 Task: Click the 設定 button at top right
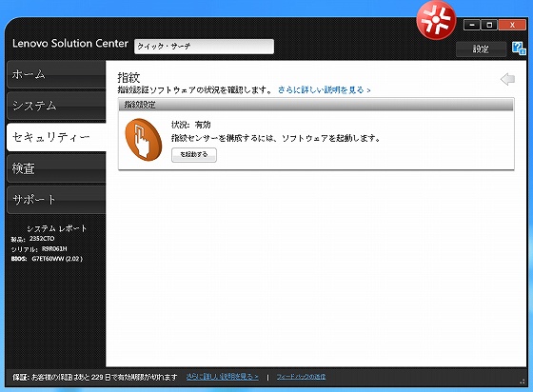(x=481, y=49)
